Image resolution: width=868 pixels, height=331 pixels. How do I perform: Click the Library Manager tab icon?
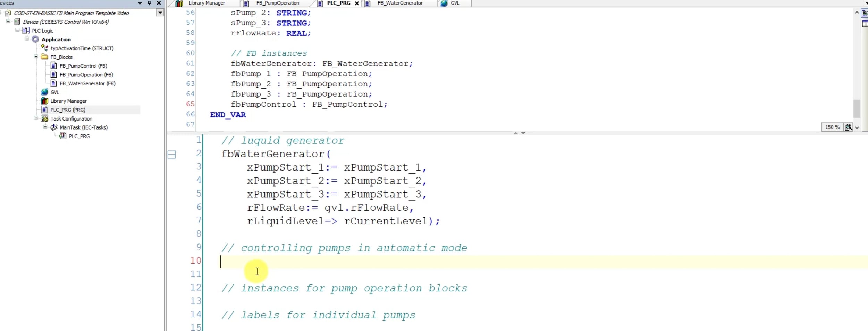(179, 3)
